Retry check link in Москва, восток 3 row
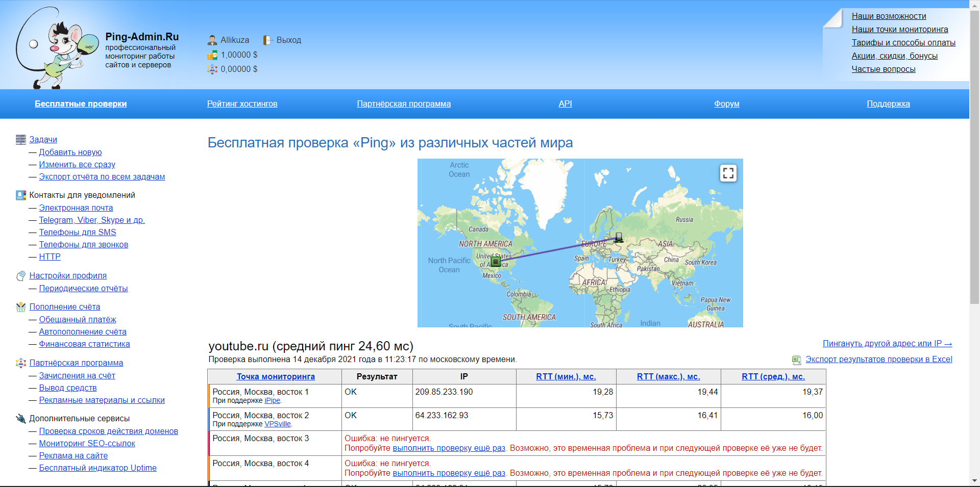The height and width of the screenshot is (487, 980). pos(449,448)
